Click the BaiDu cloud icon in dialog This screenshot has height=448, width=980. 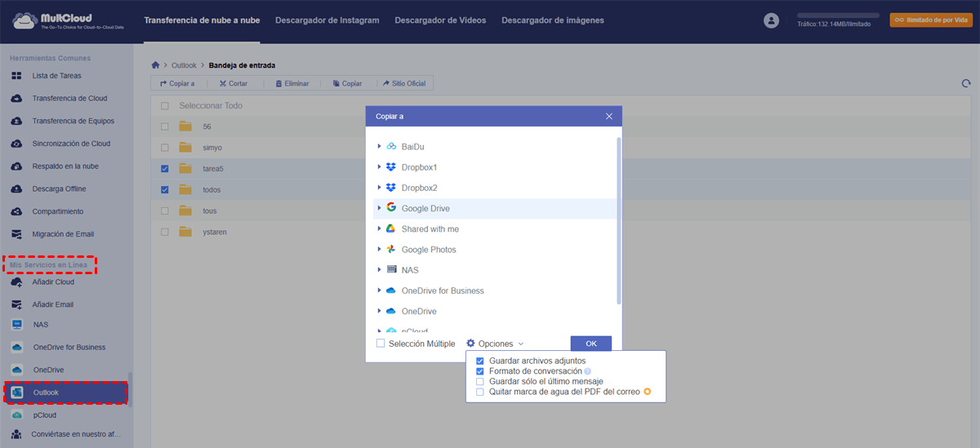[391, 147]
